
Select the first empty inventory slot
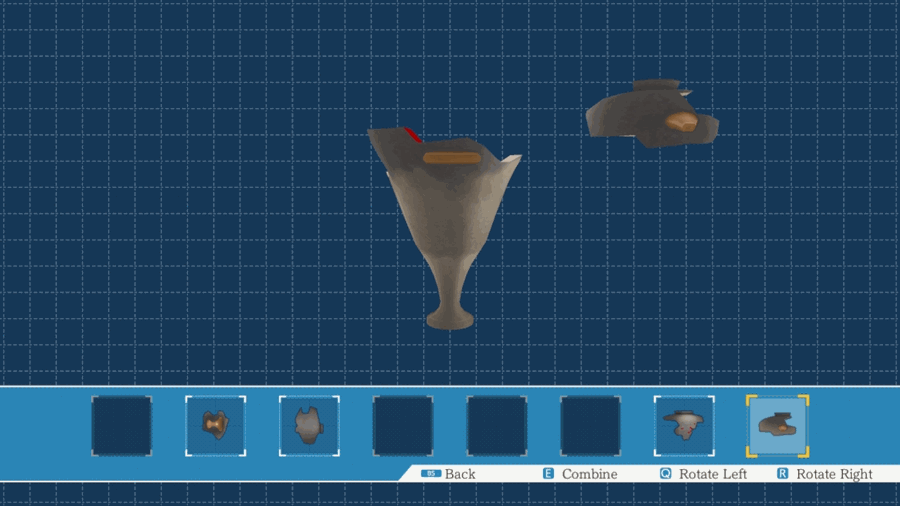click(x=122, y=426)
